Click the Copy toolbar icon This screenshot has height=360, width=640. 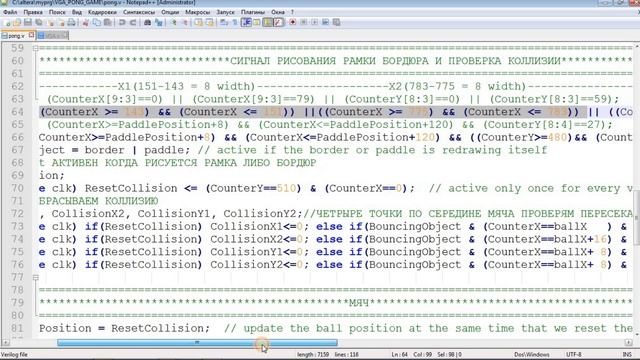click(96, 22)
